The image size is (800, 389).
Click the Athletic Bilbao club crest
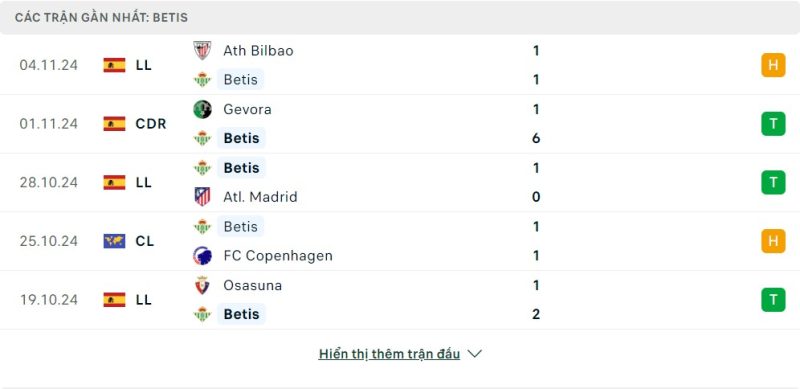click(x=202, y=51)
